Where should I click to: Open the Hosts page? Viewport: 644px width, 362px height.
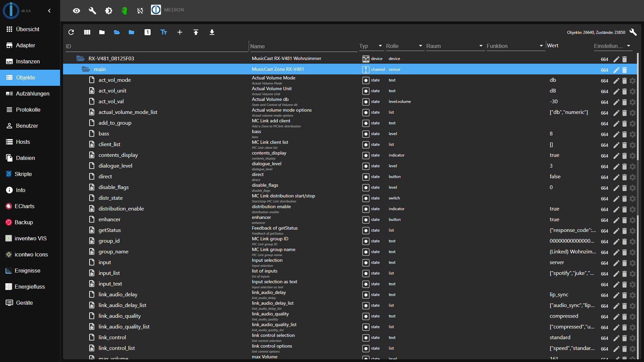point(30,142)
